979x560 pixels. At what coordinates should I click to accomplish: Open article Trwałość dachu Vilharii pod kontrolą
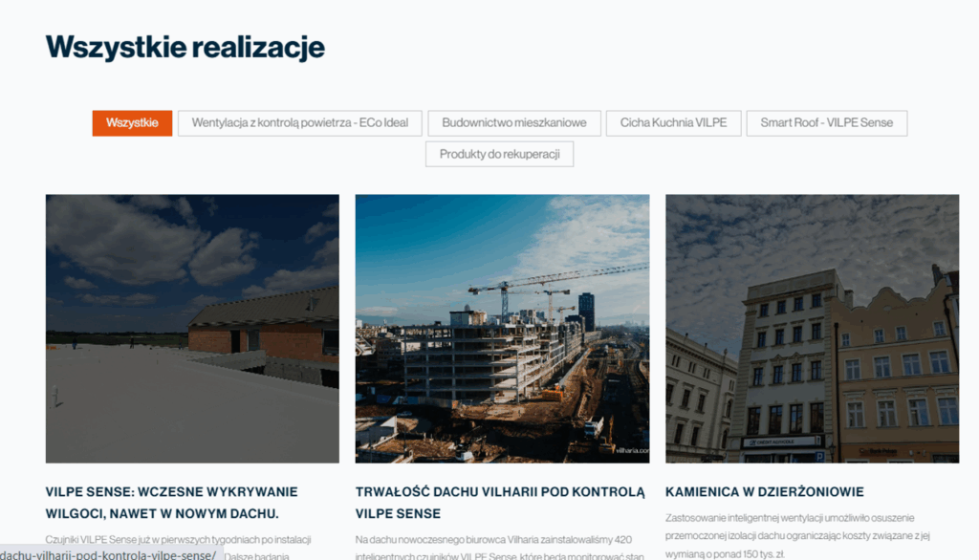click(500, 503)
